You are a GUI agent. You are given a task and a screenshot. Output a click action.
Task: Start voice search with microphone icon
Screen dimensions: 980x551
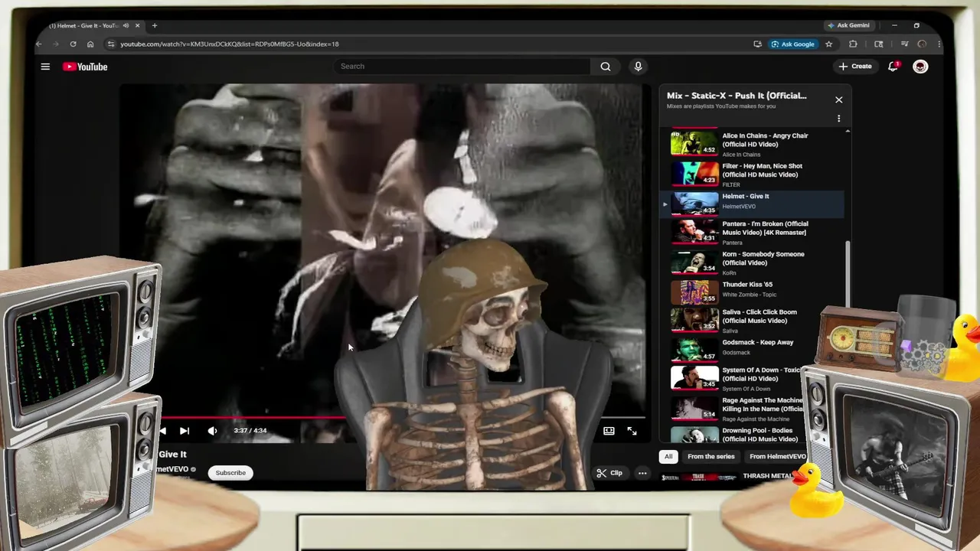(638, 67)
